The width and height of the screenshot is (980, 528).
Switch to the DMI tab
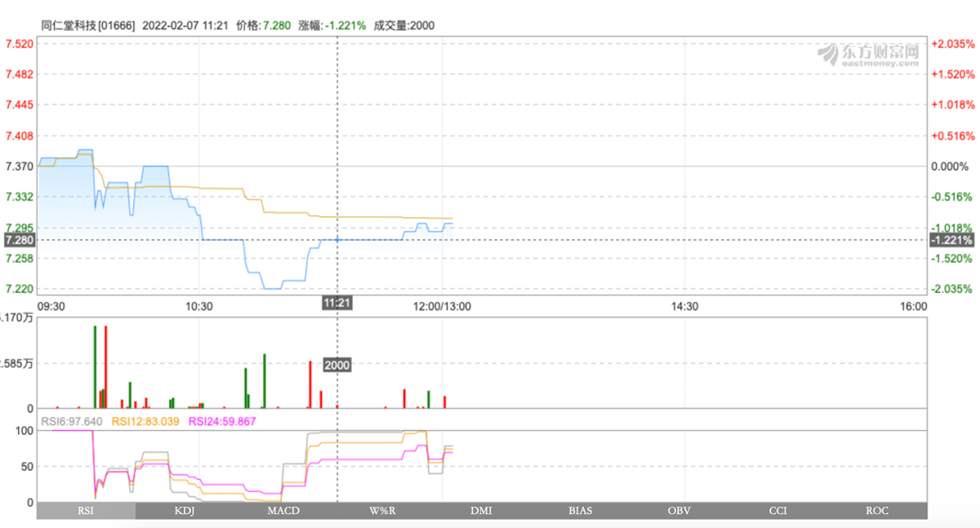tap(482, 511)
